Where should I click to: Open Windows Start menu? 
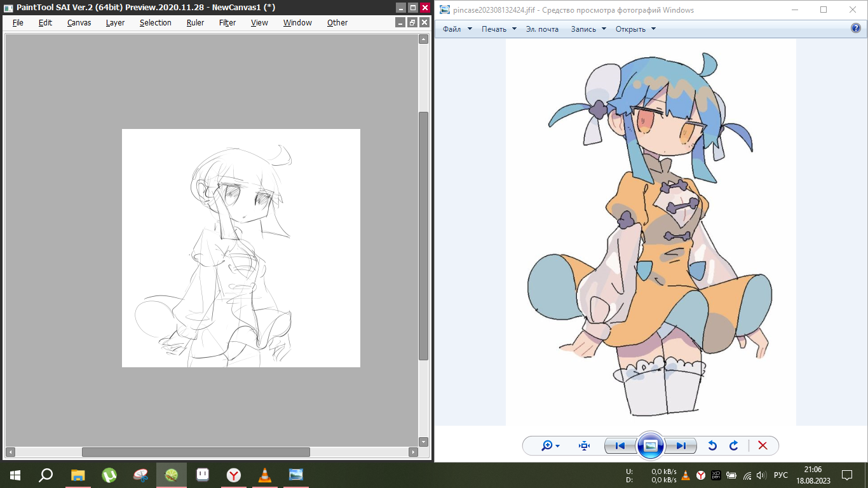15,475
